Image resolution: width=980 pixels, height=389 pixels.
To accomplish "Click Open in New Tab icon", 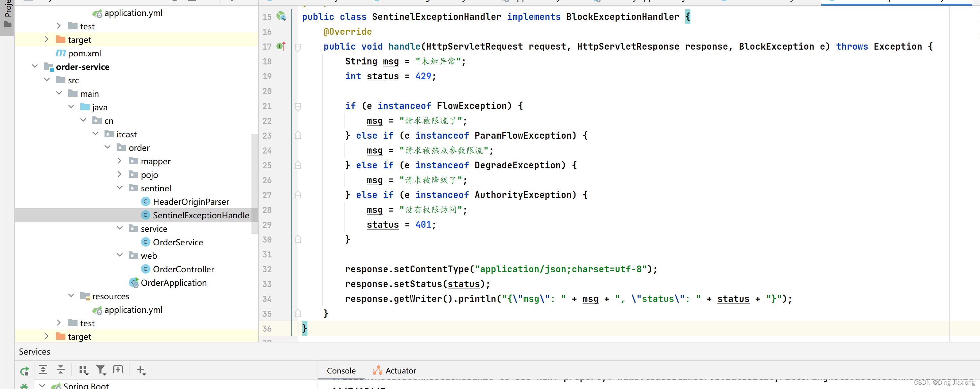I will (x=118, y=369).
